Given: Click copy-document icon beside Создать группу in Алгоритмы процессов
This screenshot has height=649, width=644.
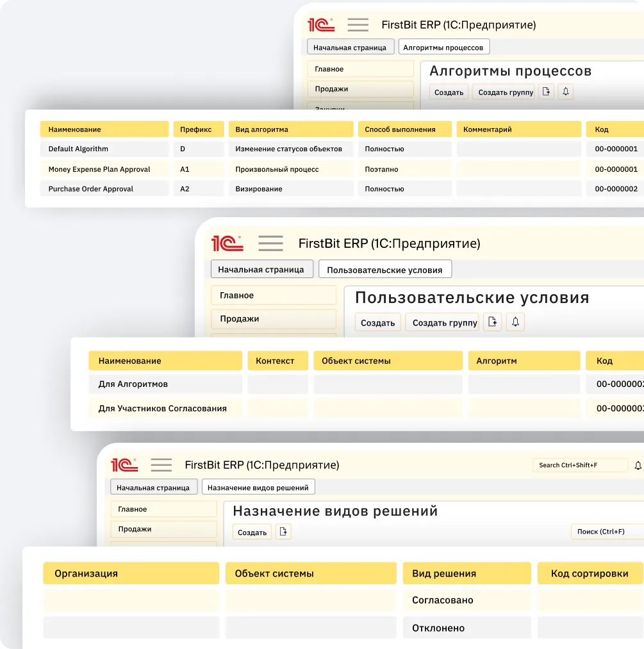Looking at the screenshot, I should coord(545,92).
